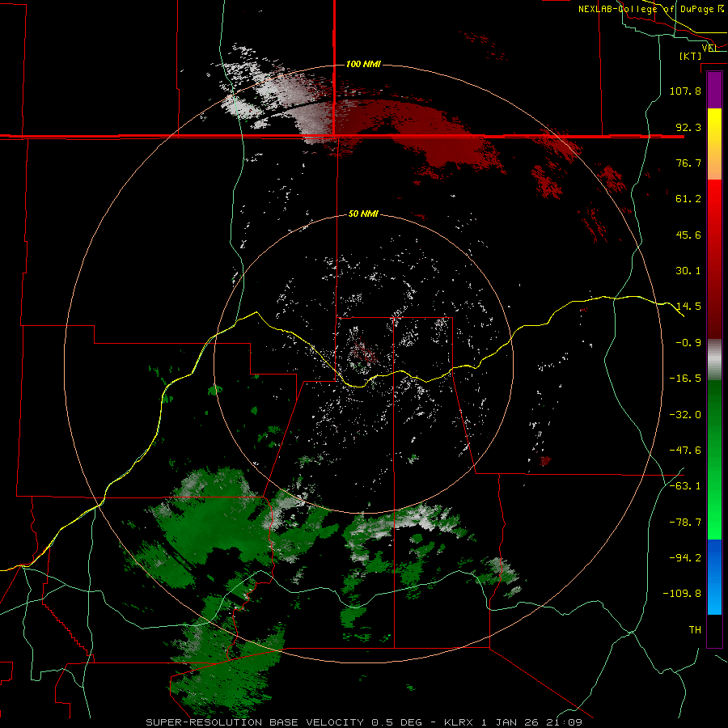
Task: Select the 92.3 legend value
Action: pyautogui.click(x=688, y=127)
